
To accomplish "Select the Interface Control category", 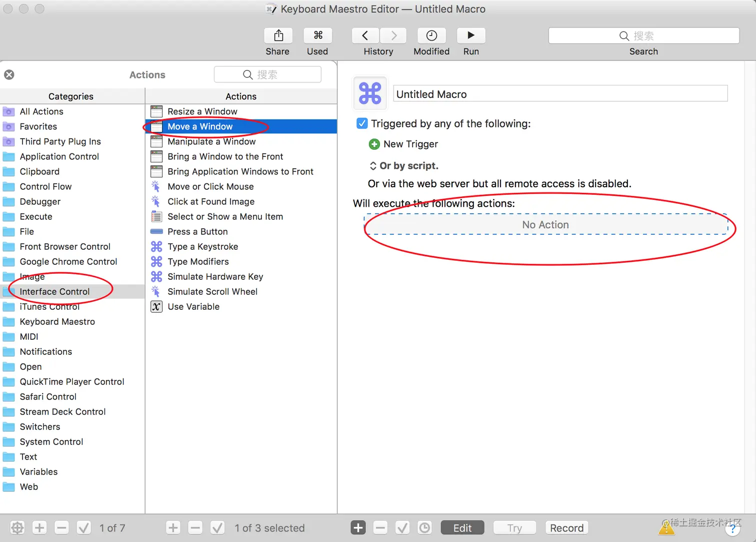I will [72, 292].
